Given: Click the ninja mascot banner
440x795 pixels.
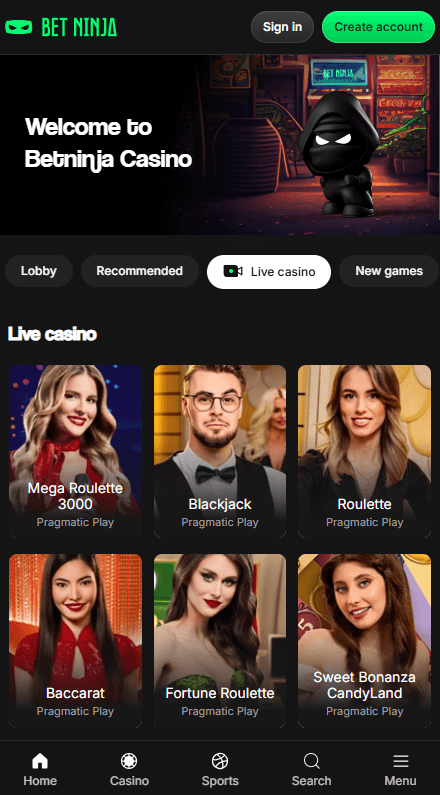Looking at the screenshot, I should pos(220,144).
